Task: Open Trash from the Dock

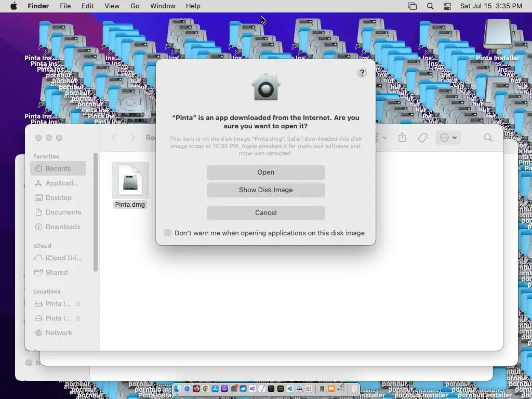Action: tap(353, 389)
